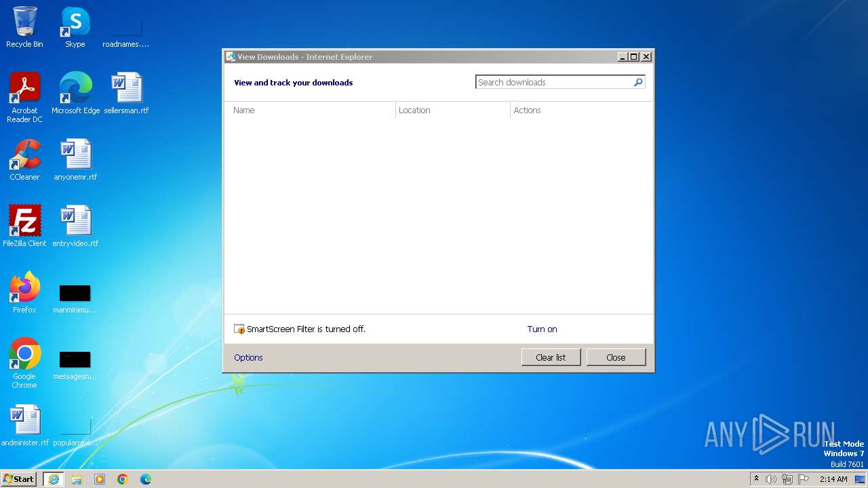
Task: Sort downloads by Name column
Action: tap(310, 110)
